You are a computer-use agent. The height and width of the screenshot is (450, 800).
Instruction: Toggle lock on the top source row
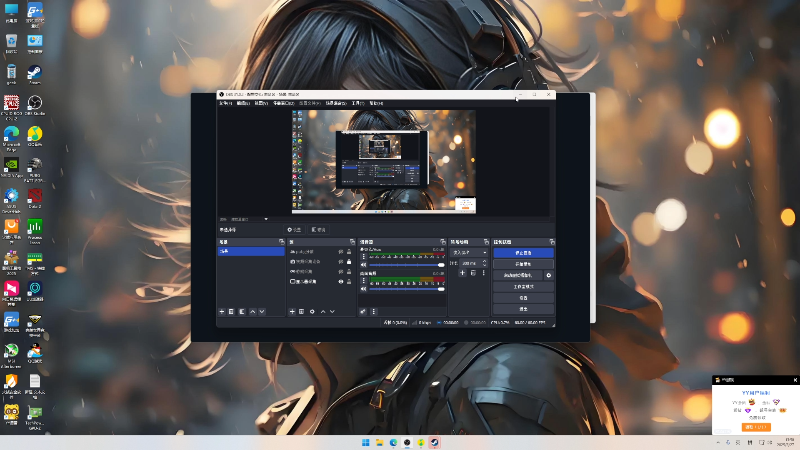[x=349, y=252]
